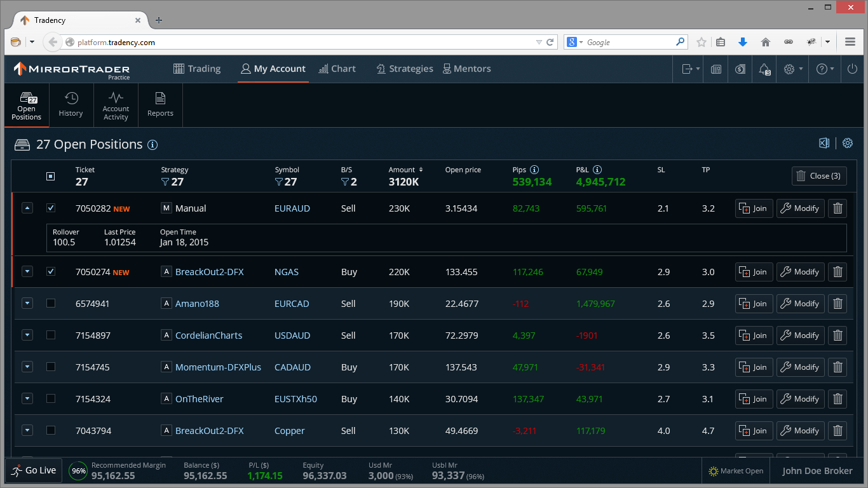Modify the EURAUD position
868x488 pixels.
coord(801,208)
